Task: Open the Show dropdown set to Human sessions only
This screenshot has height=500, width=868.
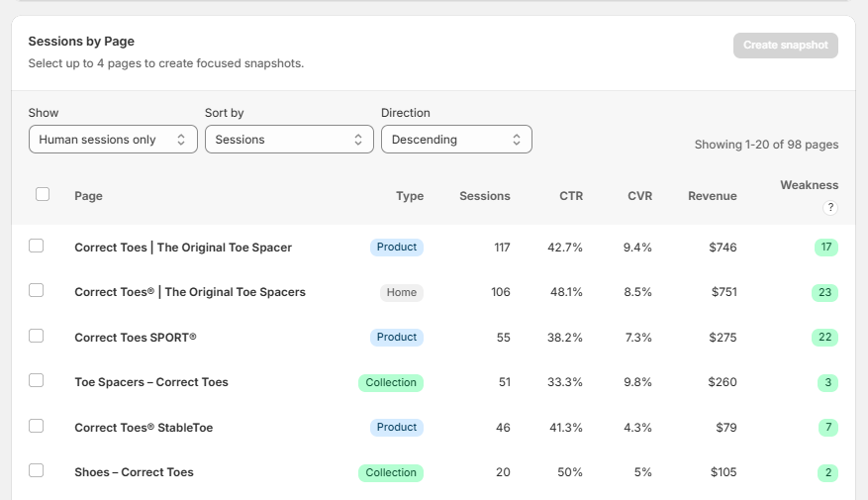Action: point(113,140)
